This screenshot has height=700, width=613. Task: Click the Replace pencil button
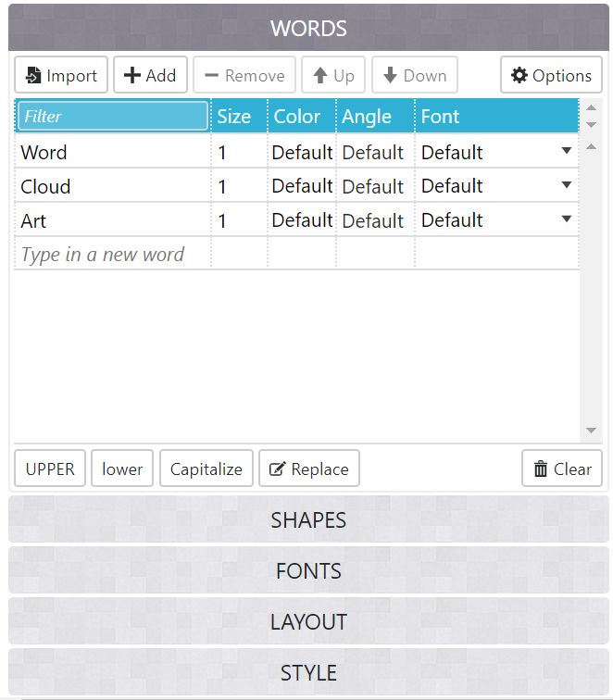point(309,469)
